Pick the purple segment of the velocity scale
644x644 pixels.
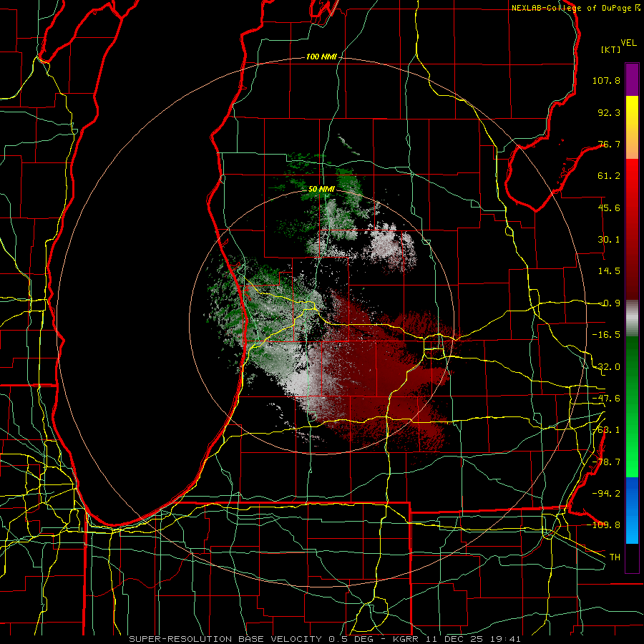[632, 79]
